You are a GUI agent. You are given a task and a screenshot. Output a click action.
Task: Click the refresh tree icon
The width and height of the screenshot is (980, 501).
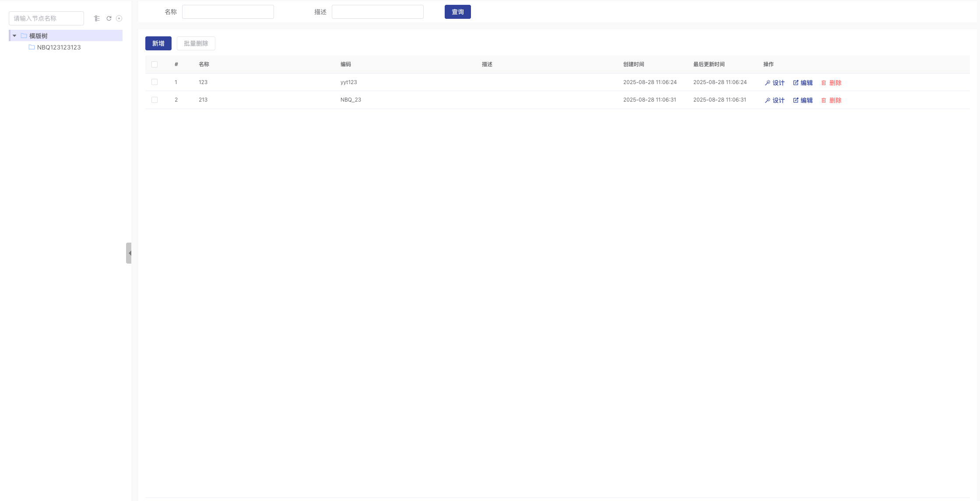click(x=109, y=18)
